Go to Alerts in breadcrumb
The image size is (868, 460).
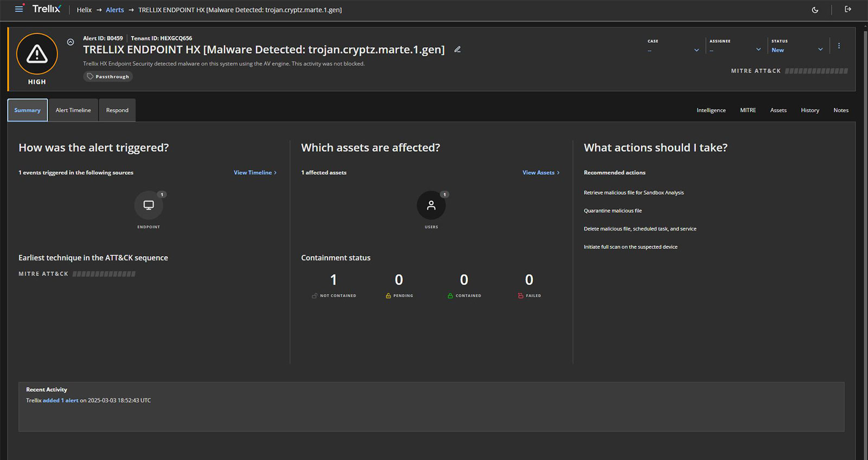(114, 10)
